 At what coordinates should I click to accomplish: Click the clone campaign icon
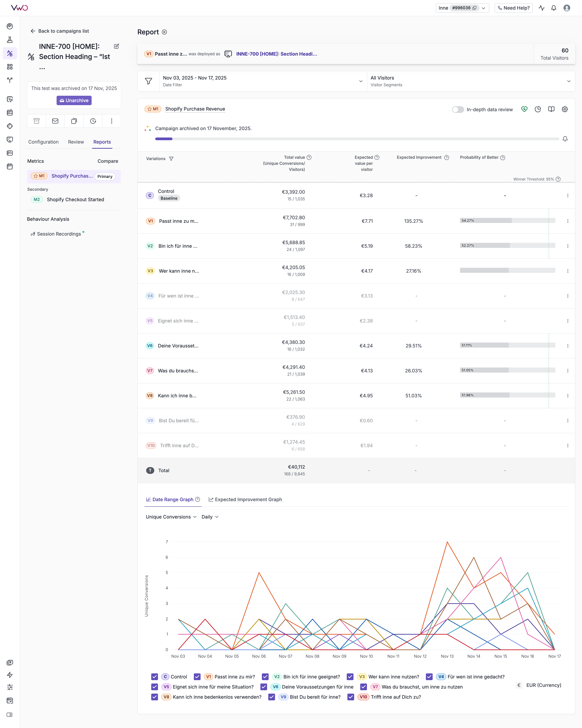[x=74, y=121]
